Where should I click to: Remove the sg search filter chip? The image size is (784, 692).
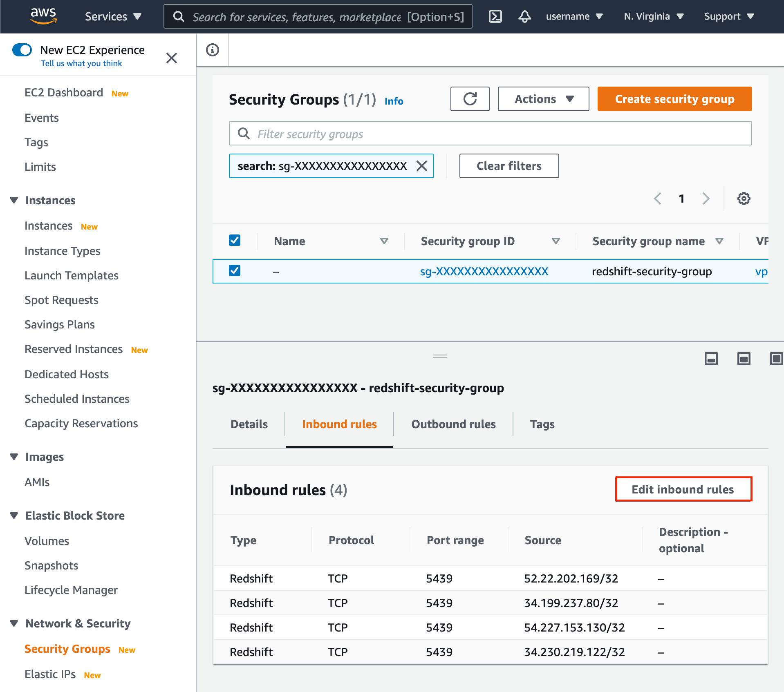(x=422, y=166)
